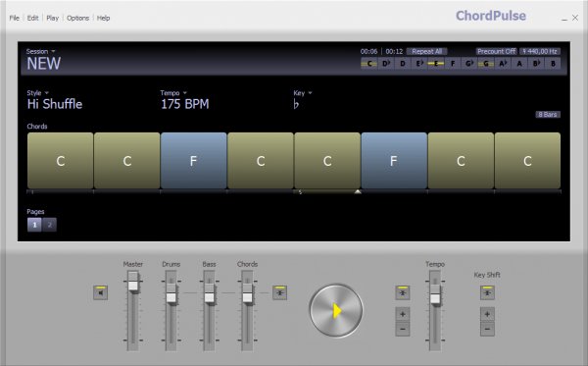Image resolution: width=588 pixels, height=366 pixels.
Task: Open the Play menu
Action: pyautogui.click(x=53, y=18)
